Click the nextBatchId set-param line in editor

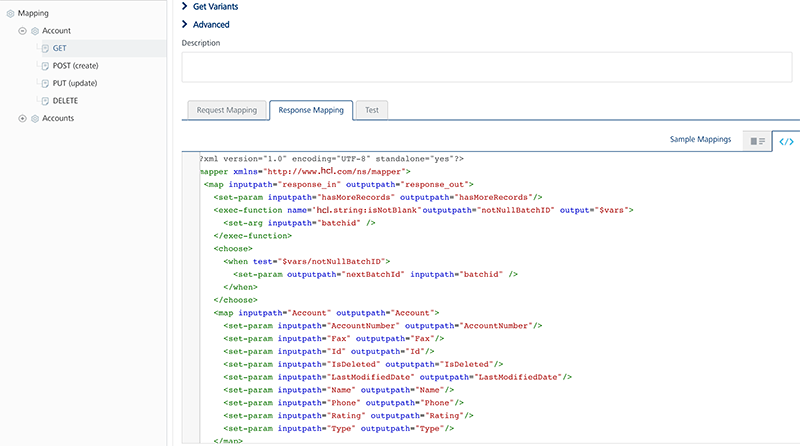[x=375, y=273]
